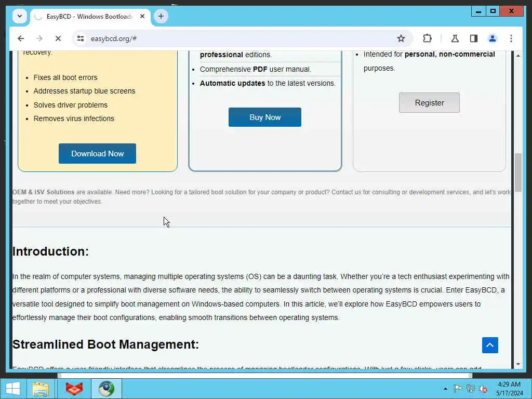Open Chrome Labs flask icon

pyautogui.click(x=455, y=38)
